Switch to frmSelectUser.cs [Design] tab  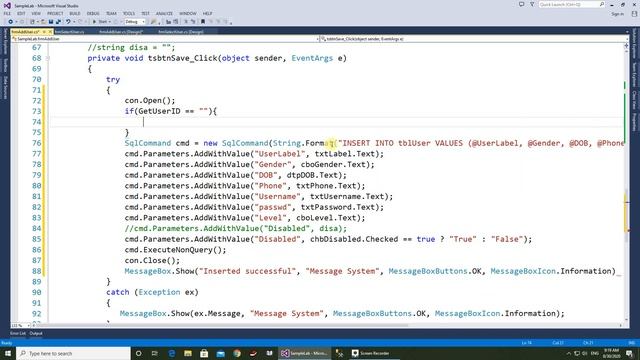(181, 32)
